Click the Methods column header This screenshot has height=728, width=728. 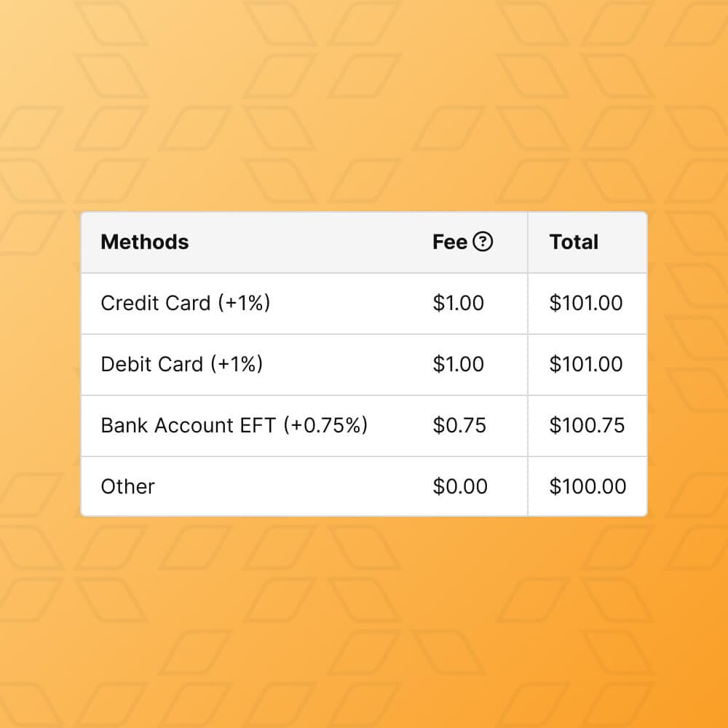tap(144, 242)
